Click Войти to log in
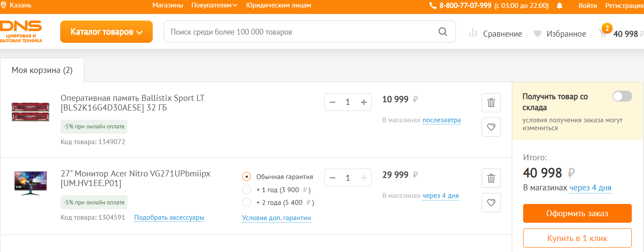 tap(588, 6)
